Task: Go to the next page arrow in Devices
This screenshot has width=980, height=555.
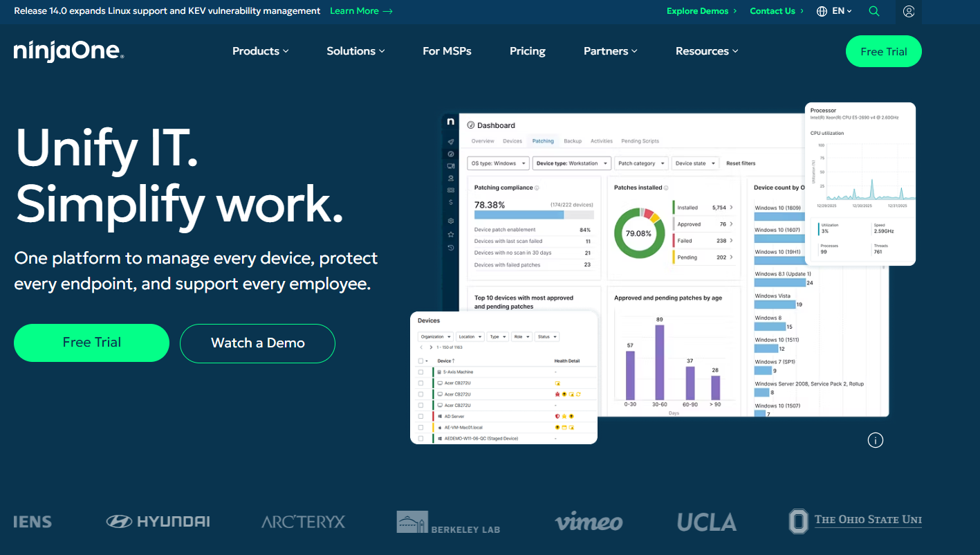Action: pyautogui.click(x=430, y=347)
